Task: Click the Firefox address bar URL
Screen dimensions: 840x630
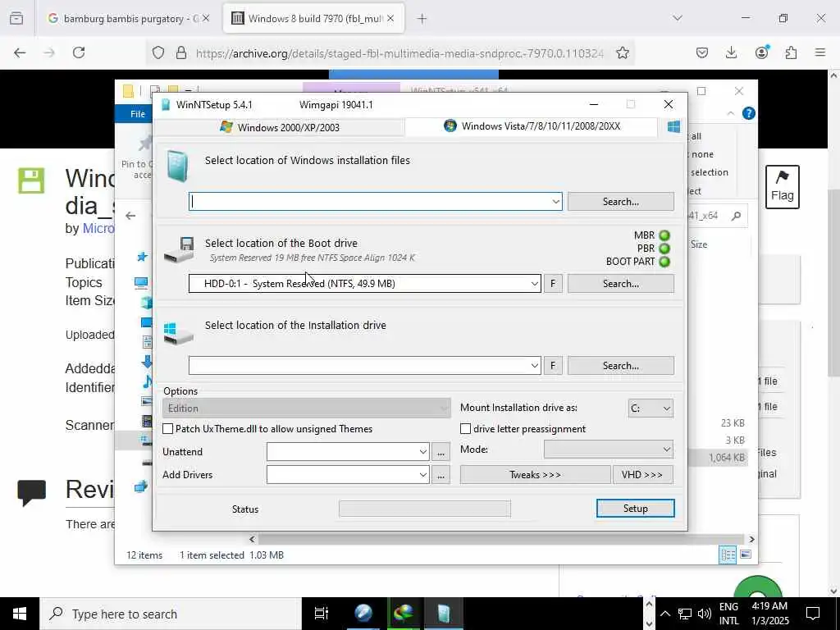Action: click(x=399, y=53)
